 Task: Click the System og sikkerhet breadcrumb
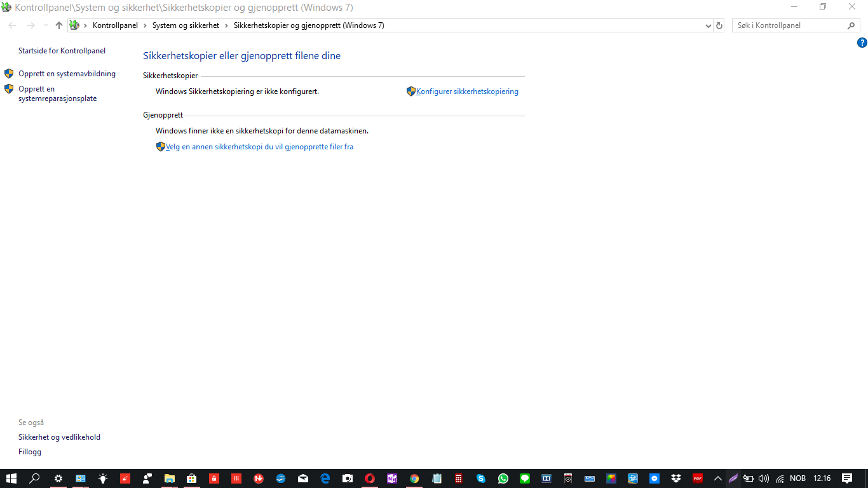(x=186, y=25)
